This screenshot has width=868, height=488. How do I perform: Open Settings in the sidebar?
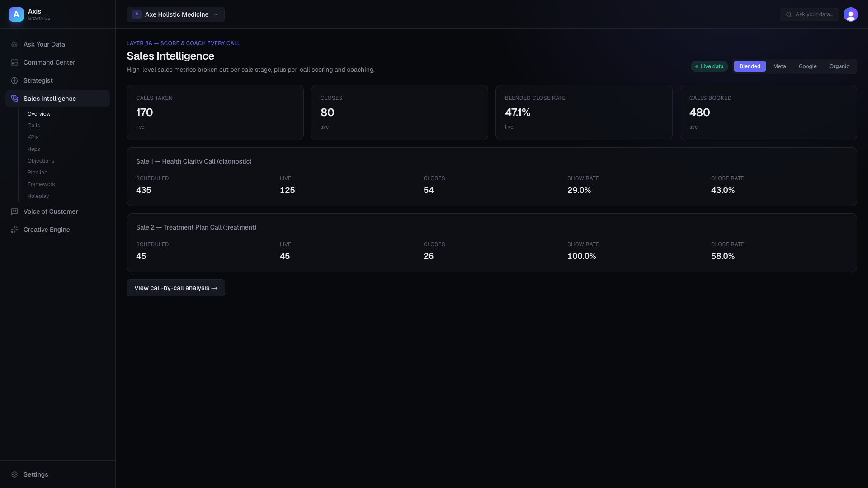[57, 474]
